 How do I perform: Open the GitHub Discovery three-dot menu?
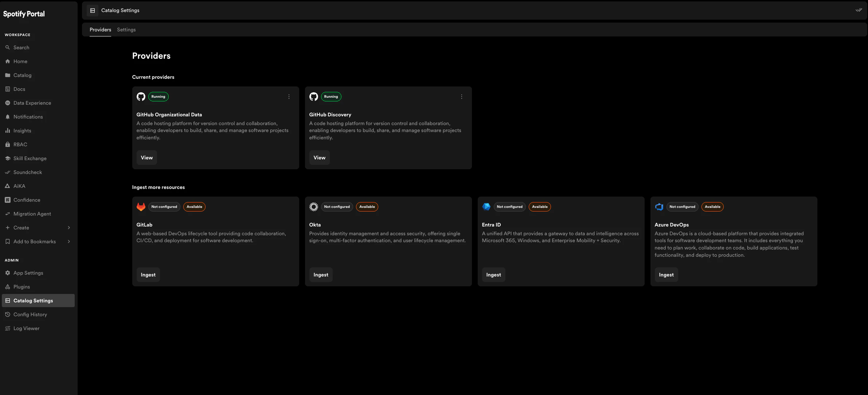(462, 97)
